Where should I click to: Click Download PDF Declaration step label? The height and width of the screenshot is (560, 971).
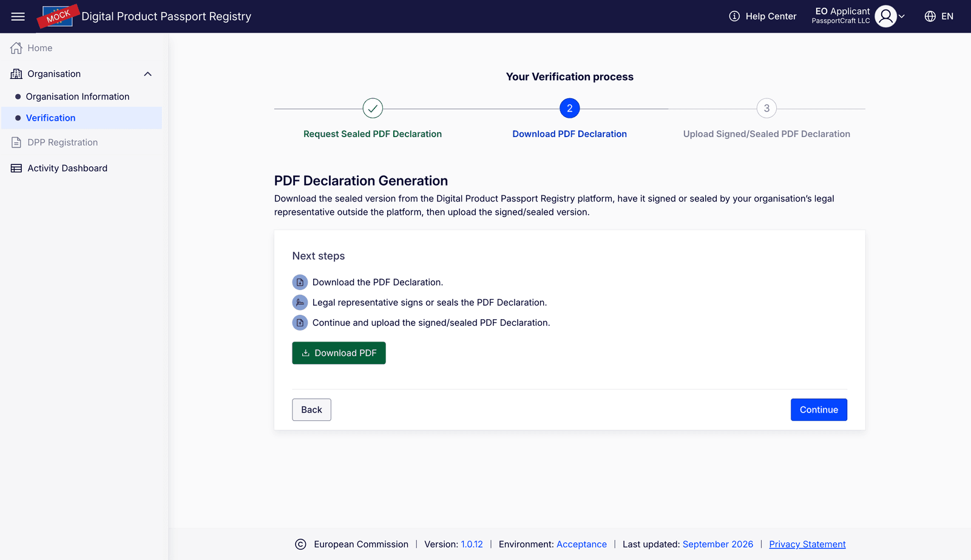tap(569, 134)
